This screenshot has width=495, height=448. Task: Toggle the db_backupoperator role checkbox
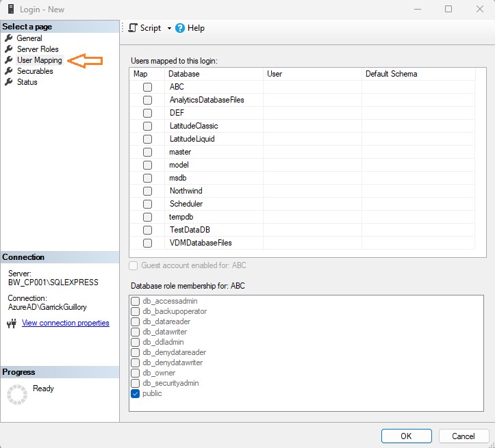click(135, 311)
